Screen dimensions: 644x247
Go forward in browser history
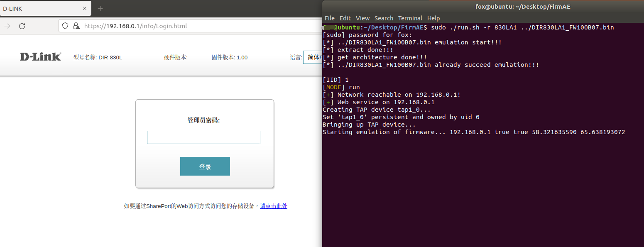tap(7, 26)
